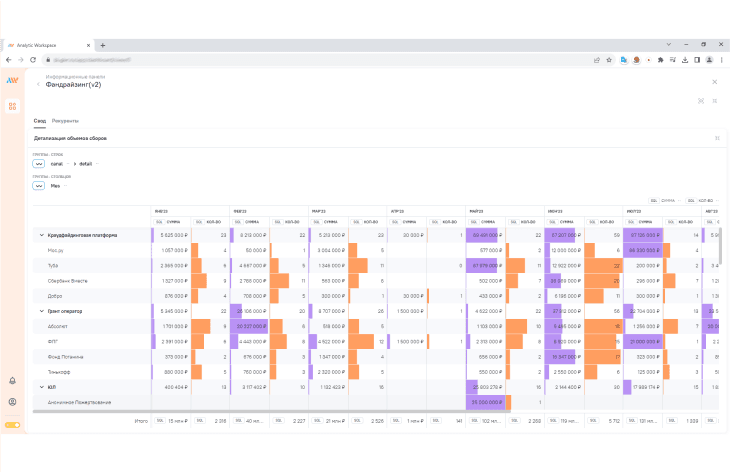Select the ФПГ row label
This screenshot has width=731, height=473.
coord(53,342)
